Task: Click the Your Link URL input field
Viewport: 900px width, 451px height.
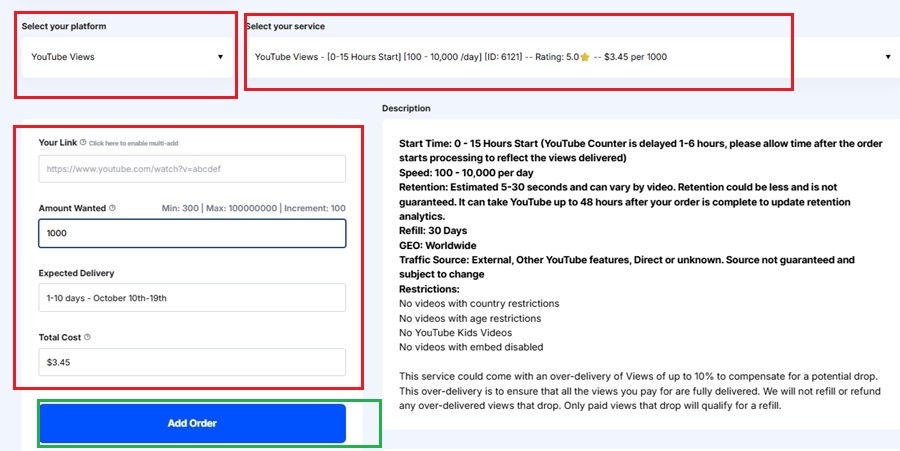Action: [192, 169]
